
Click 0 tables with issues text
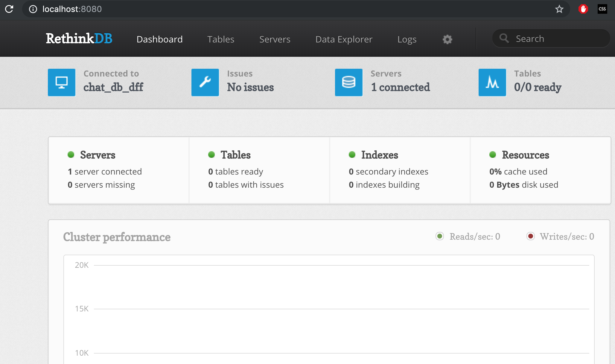(x=246, y=185)
